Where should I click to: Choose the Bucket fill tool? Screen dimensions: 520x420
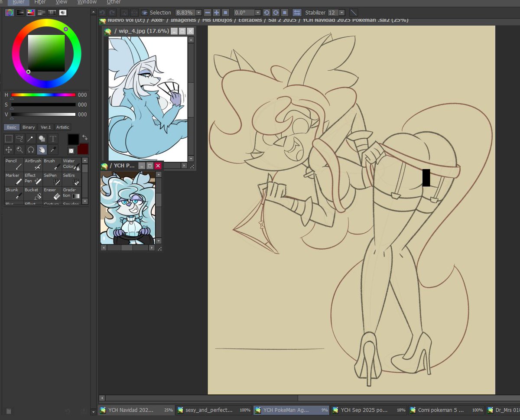33,193
